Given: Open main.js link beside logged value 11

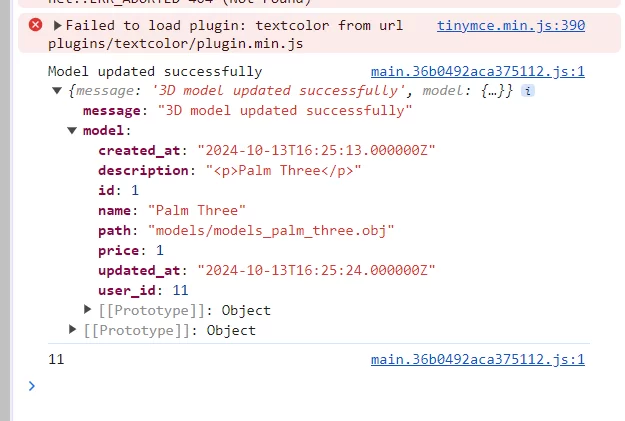Looking at the screenshot, I should [478, 360].
